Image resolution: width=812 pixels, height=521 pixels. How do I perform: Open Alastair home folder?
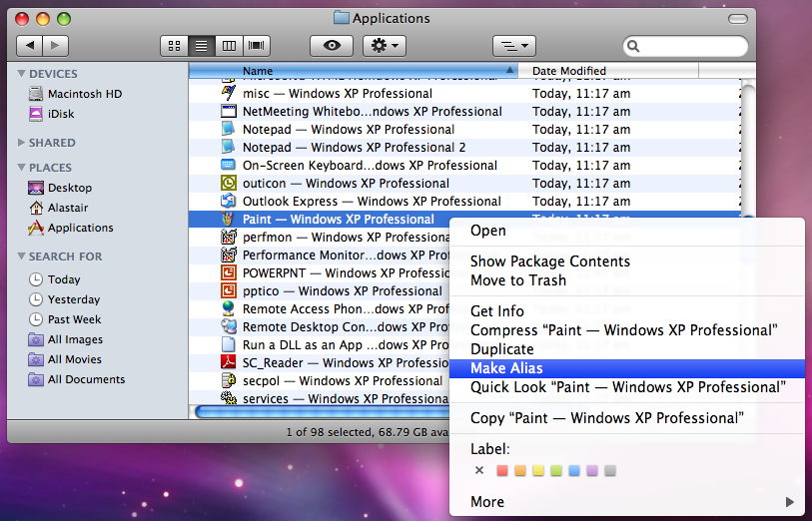58,208
